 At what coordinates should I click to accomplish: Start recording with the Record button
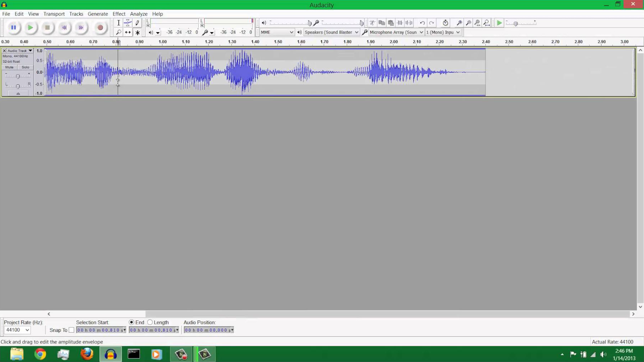[100, 27]
